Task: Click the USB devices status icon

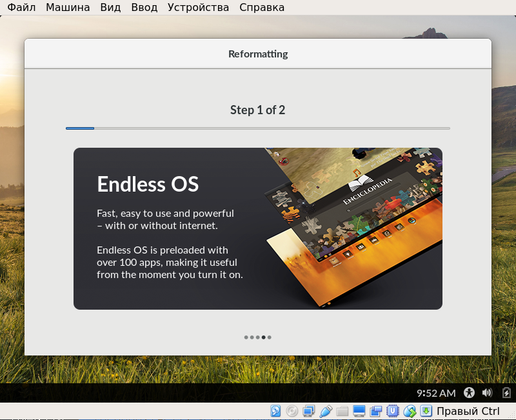Action: [326, 411]
